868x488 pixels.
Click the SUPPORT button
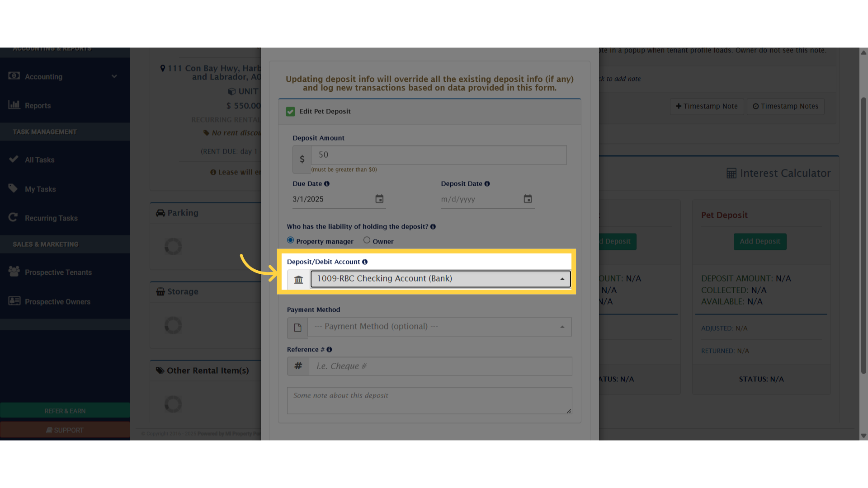coord(65,430)
